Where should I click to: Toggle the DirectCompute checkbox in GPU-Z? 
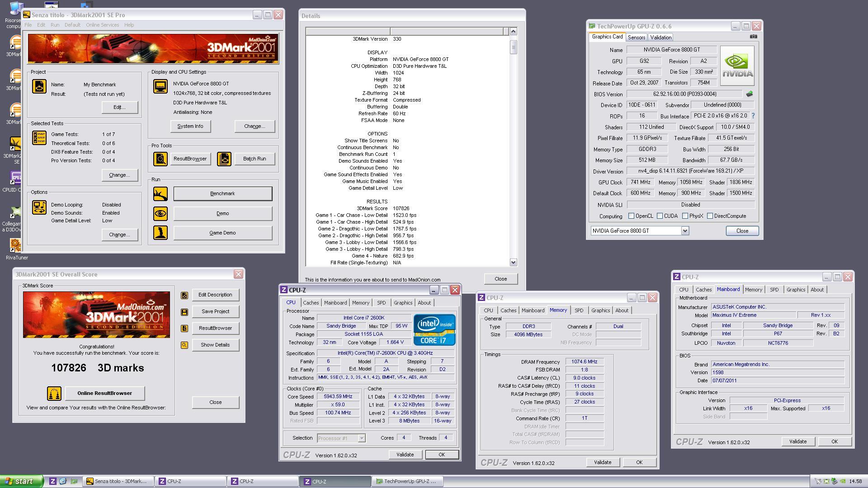click(710, 216)
